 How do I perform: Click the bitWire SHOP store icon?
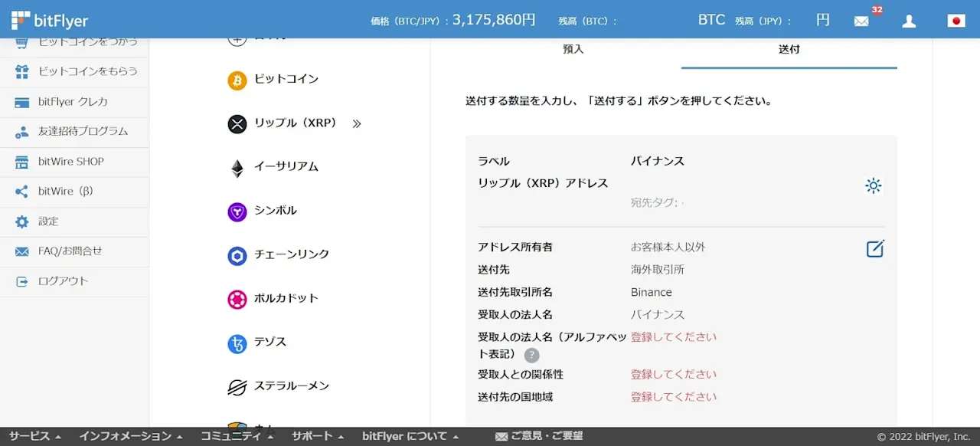click(x=22, y=162)
